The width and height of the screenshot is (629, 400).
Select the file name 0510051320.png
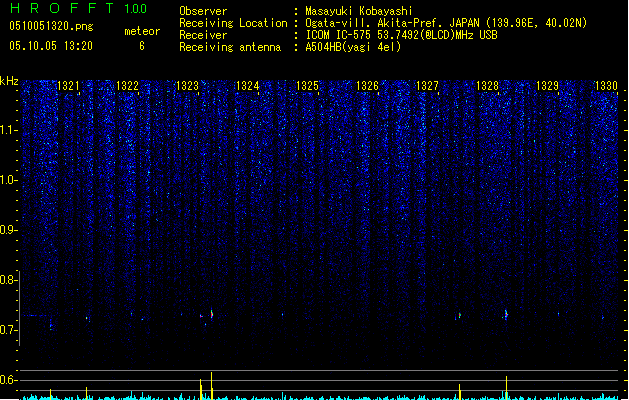click(51, 26)
